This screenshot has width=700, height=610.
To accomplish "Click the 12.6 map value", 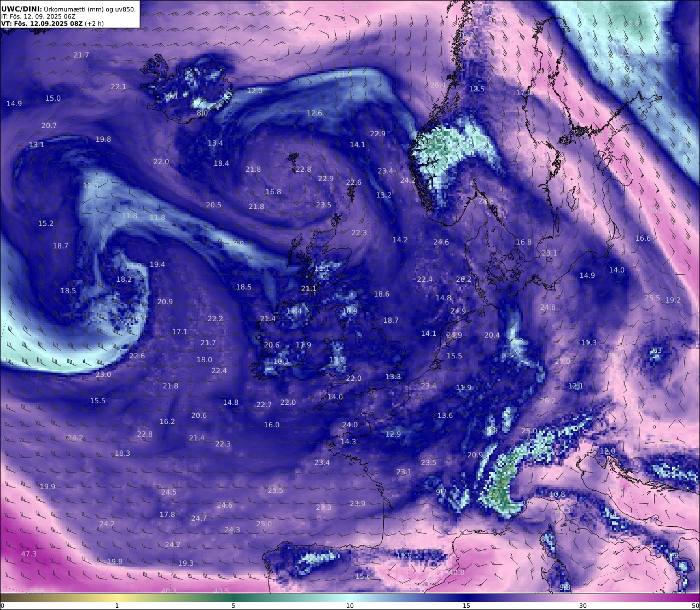I will point(314,113).
